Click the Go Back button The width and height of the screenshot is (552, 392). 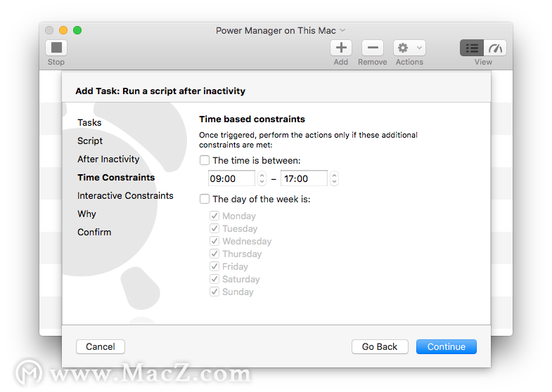[380, 346]
